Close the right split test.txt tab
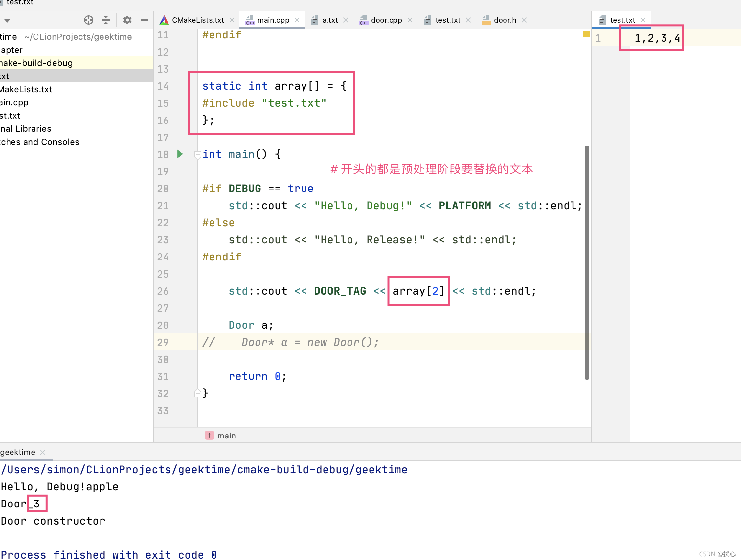The width and height of the screenshot is (741, 560). [643, 20]
